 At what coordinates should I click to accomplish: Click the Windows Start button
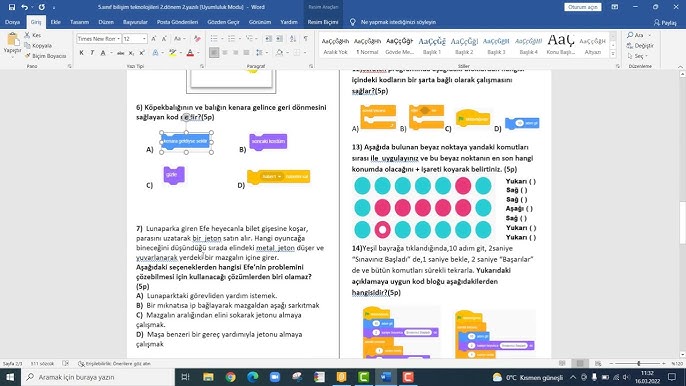point(10,377)
